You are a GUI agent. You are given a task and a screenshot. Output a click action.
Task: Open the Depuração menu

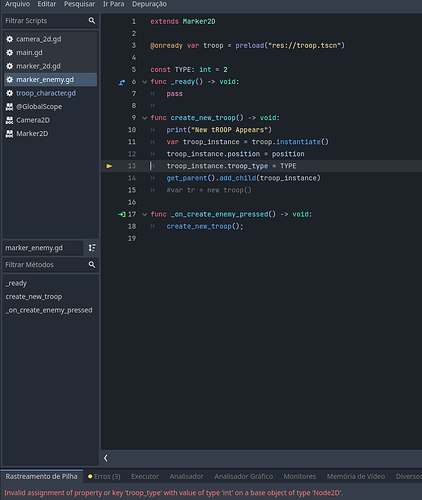[149, 4]
